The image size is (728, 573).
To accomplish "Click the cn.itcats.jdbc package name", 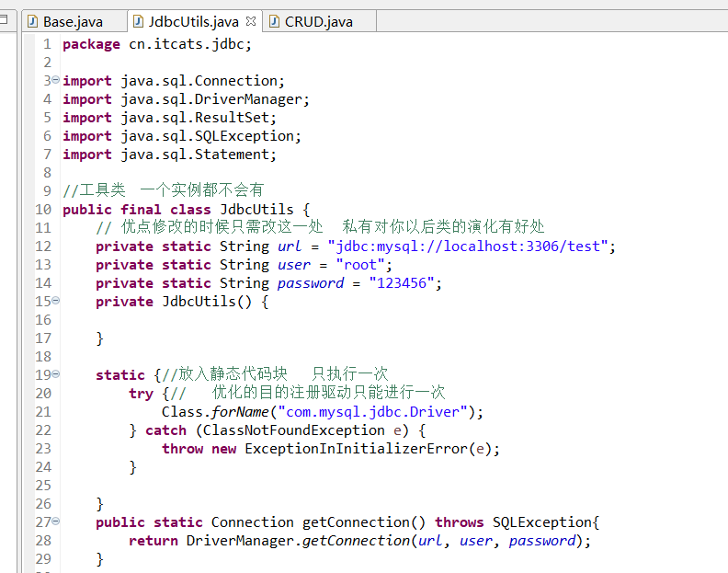I will coord(187,44).
